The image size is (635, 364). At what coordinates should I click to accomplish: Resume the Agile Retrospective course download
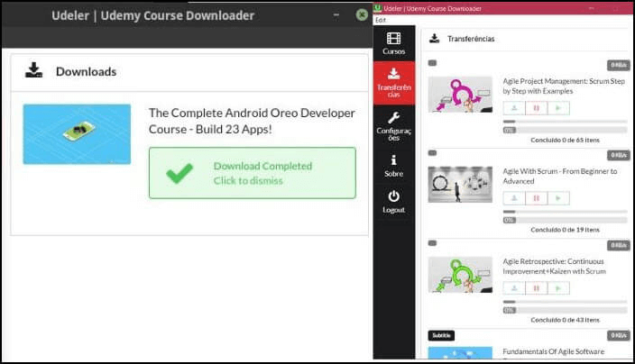click(559, 288)
